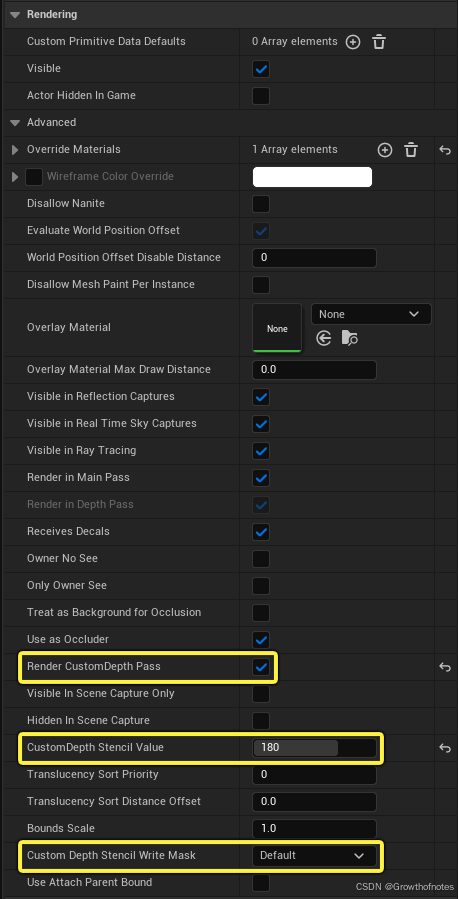Empty the Override Materials array
The image size is (458, 899).
[x=411, y=150]
